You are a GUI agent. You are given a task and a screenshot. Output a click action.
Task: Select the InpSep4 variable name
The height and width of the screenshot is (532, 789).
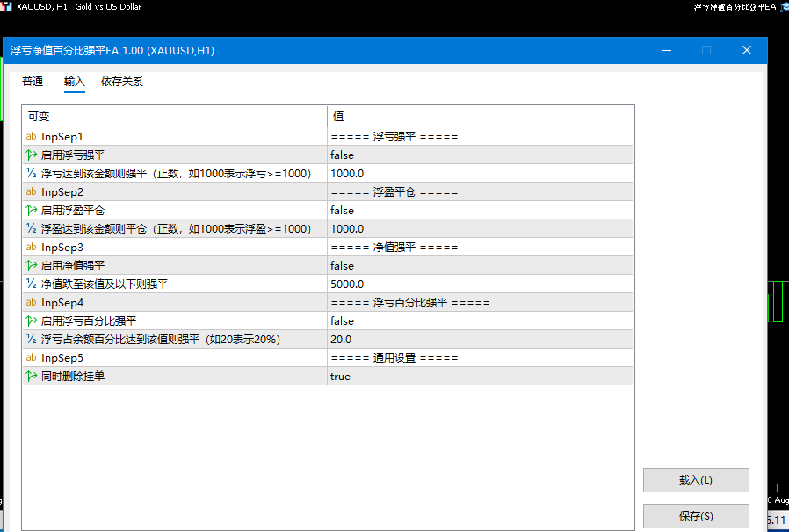(62, 303)
